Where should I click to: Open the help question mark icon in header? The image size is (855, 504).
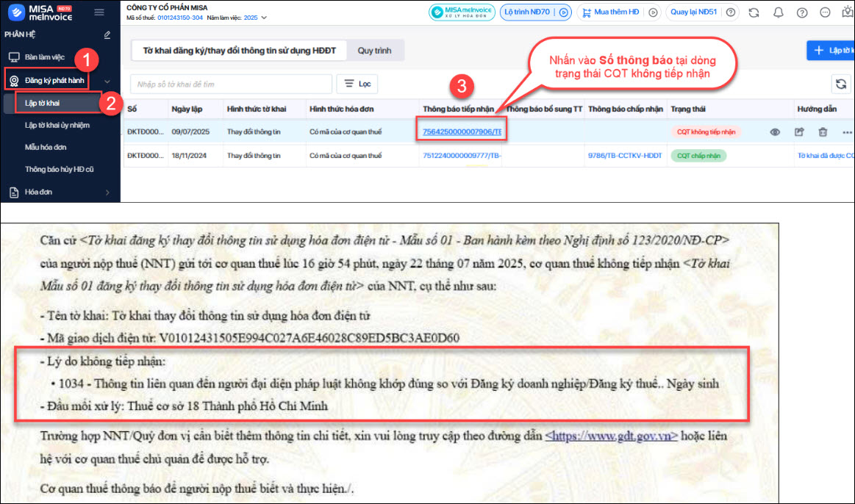pos(802,12)
